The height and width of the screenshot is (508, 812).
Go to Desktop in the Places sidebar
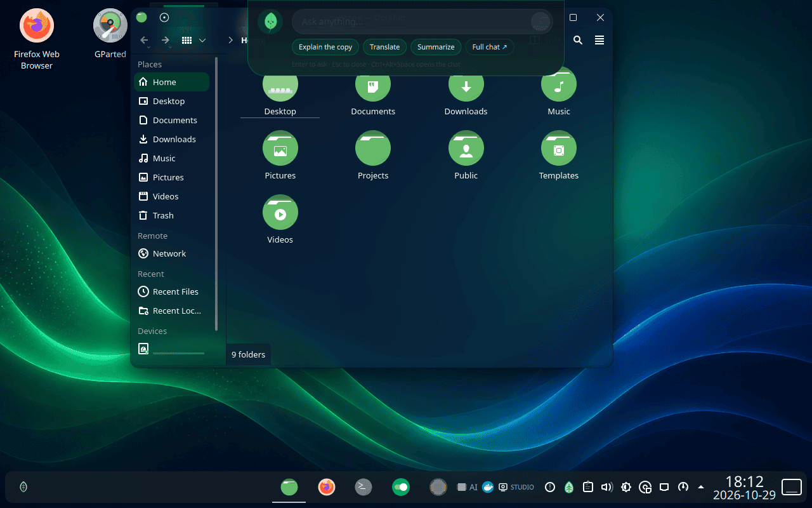[172, 101]
